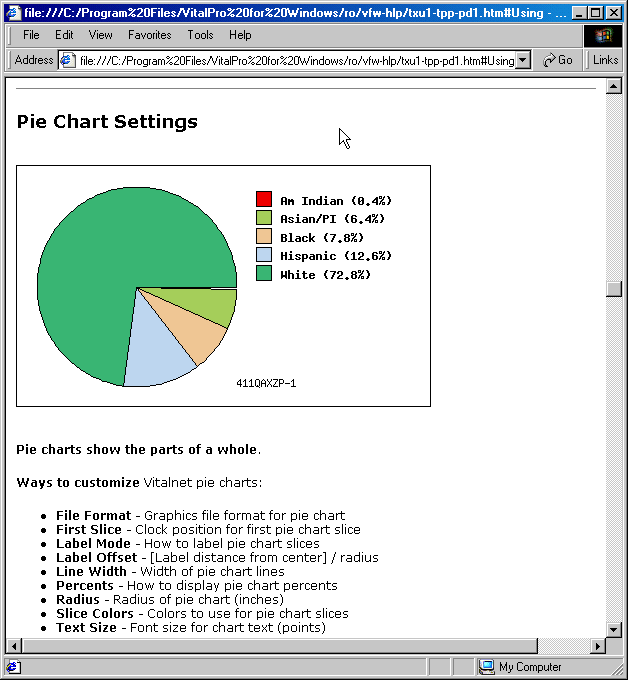Click the 'Ways to customize' text
Viewport: 628px width, 680px height.
78,483
